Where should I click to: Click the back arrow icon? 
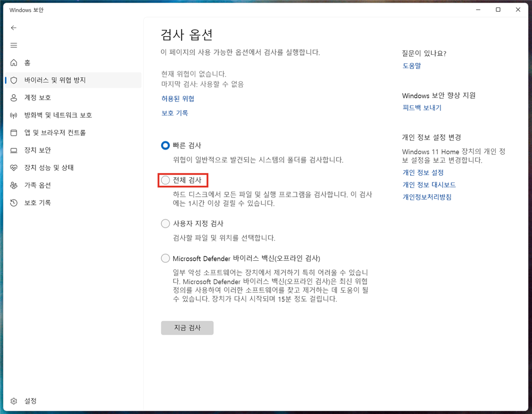pyautogui.click(x=14, y=28)
